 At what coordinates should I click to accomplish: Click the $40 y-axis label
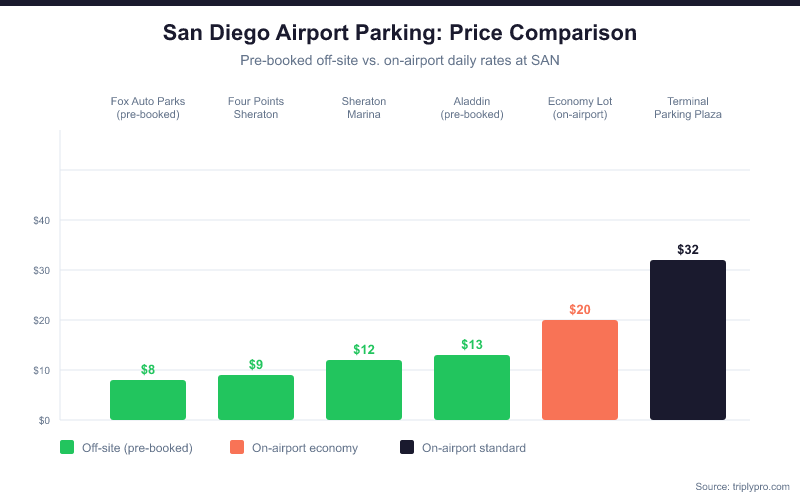pyautogui.click(x=43, y=220)
